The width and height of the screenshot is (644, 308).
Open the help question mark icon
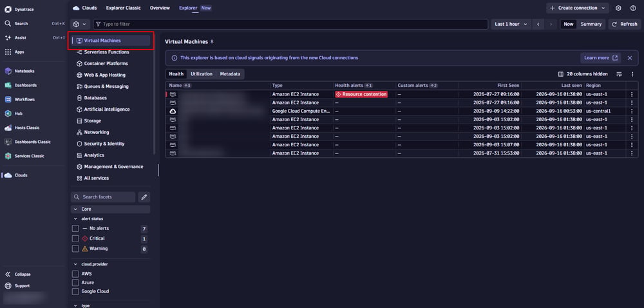pyautogui.click(x=633, y=8)
